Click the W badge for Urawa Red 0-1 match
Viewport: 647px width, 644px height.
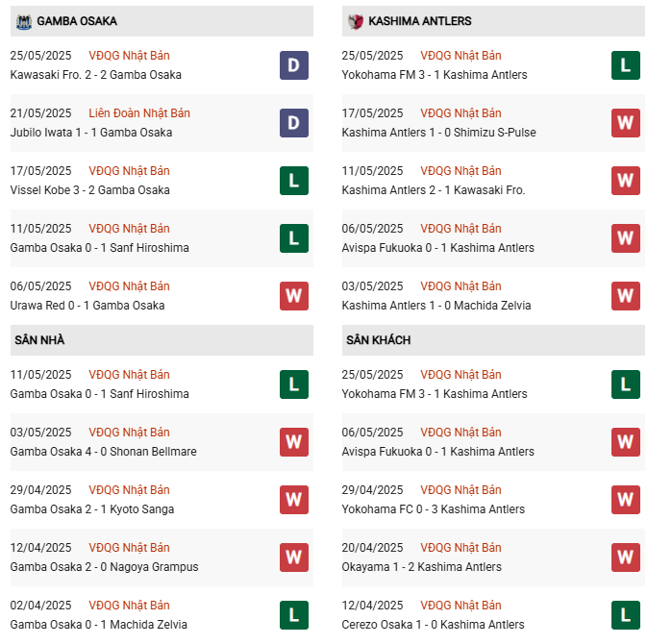point(294,296)
